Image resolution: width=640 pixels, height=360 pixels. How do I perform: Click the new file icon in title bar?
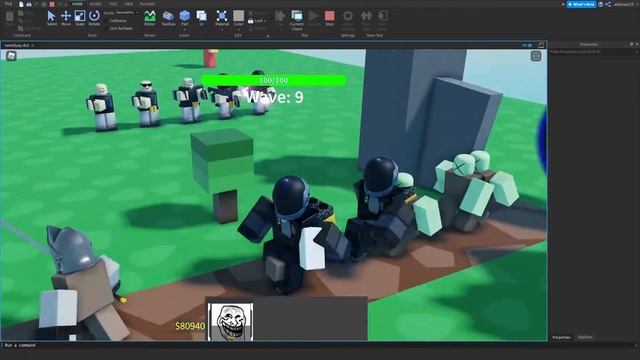pyautogui.click(x=21, y=4)
